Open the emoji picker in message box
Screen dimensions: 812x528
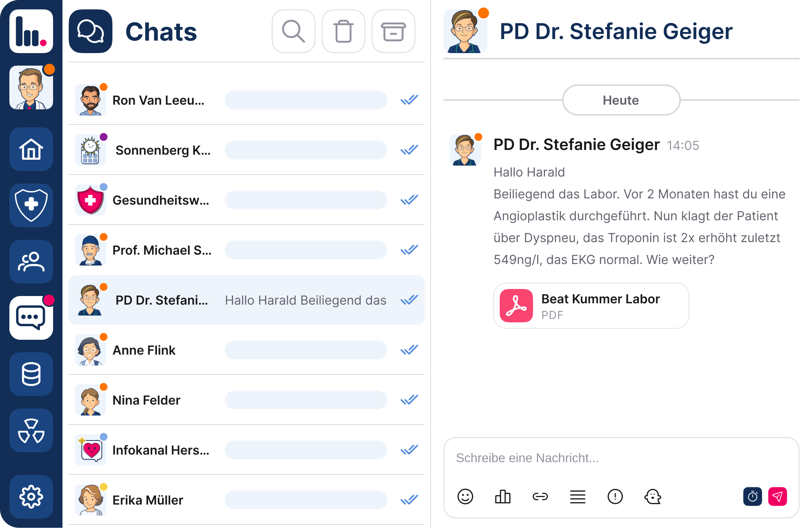point(465,496)
